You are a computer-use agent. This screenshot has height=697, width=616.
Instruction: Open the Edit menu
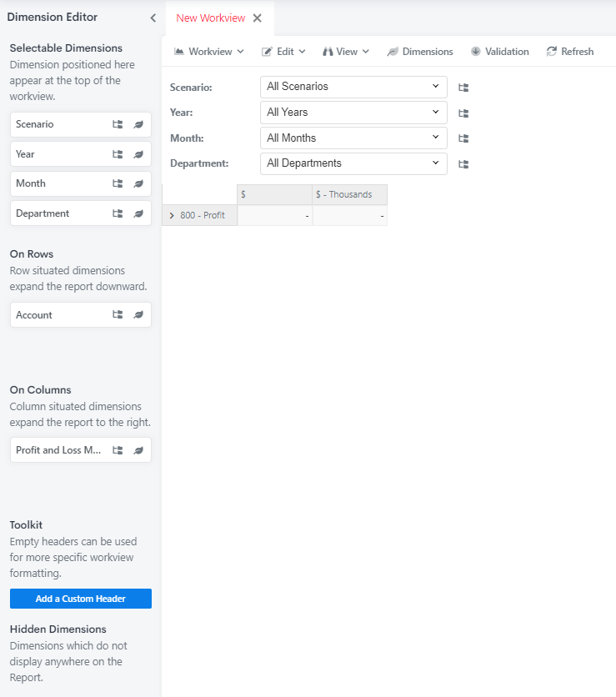pyautogui.click(x=283, y=52)
